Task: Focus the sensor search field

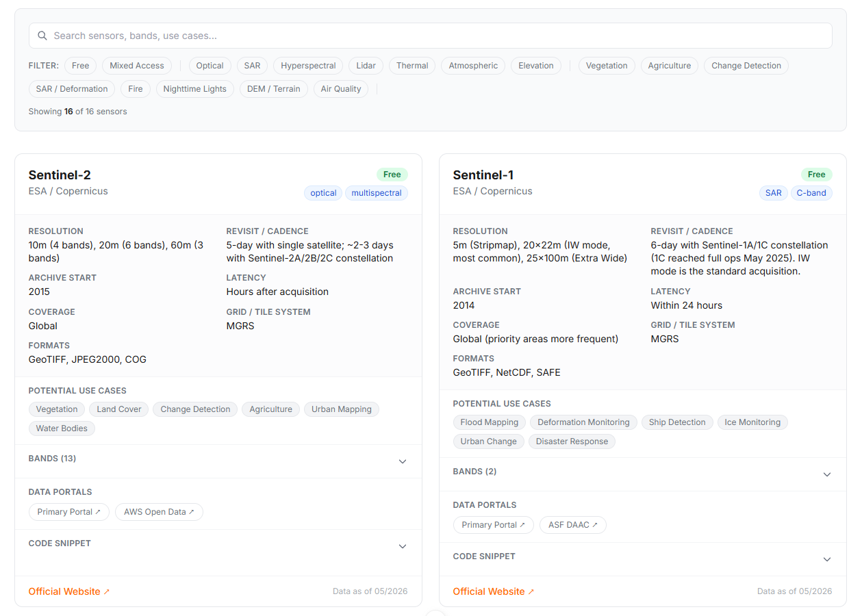Action: (x=430, y=36)
